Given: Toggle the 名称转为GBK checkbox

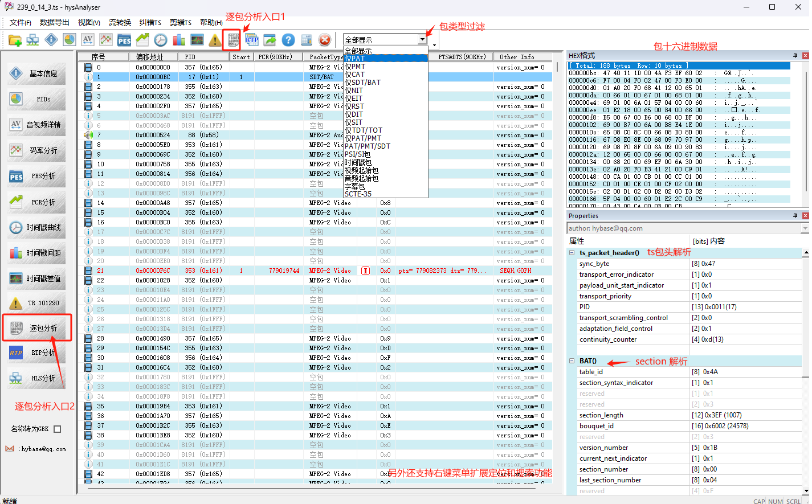Looking at the screenshot, I should click(x=57, y=429).
